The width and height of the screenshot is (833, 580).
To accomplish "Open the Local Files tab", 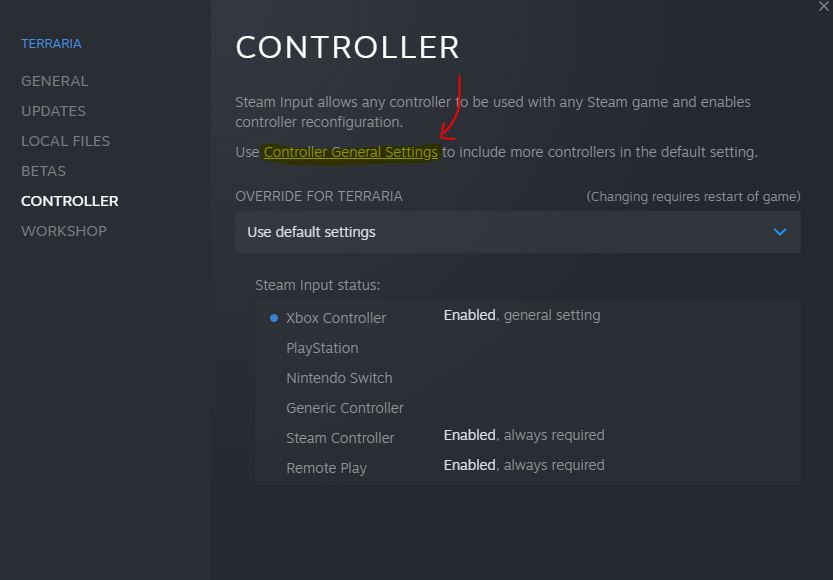I will click(66, 141).
